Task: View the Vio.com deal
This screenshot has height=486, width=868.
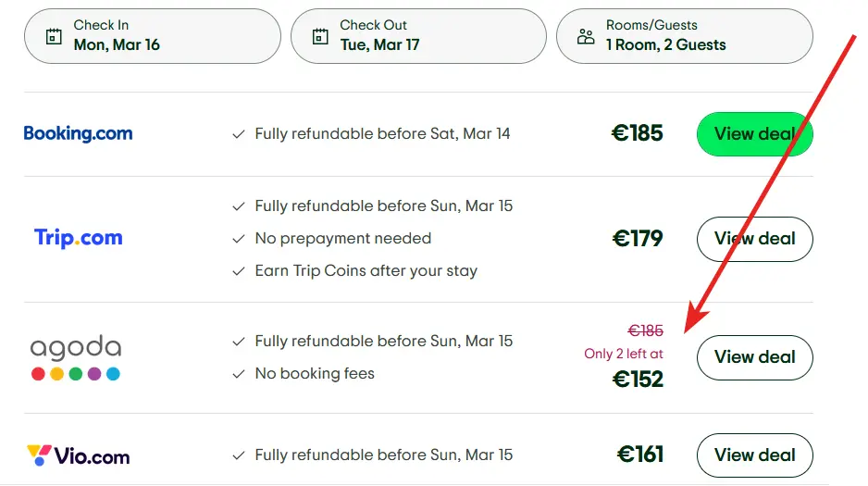Action: click(x=754, y=455)
